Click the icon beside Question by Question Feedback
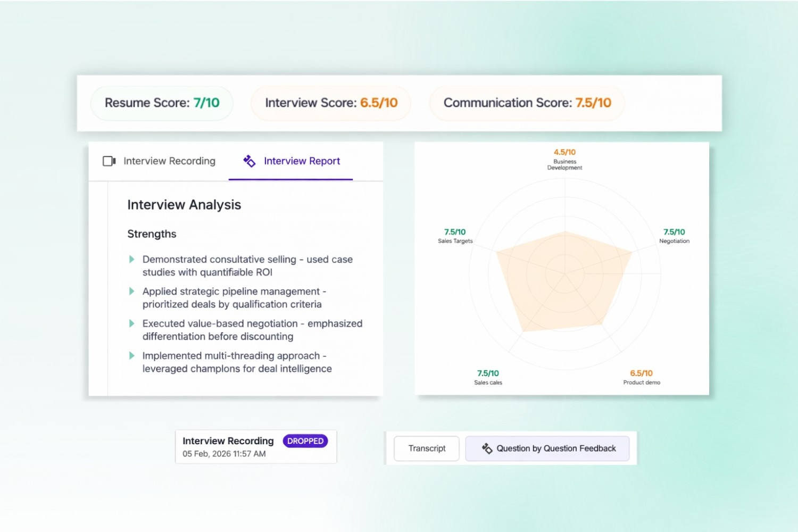The image size is (798, 532). pyautogui.click(x=487, y=448)
